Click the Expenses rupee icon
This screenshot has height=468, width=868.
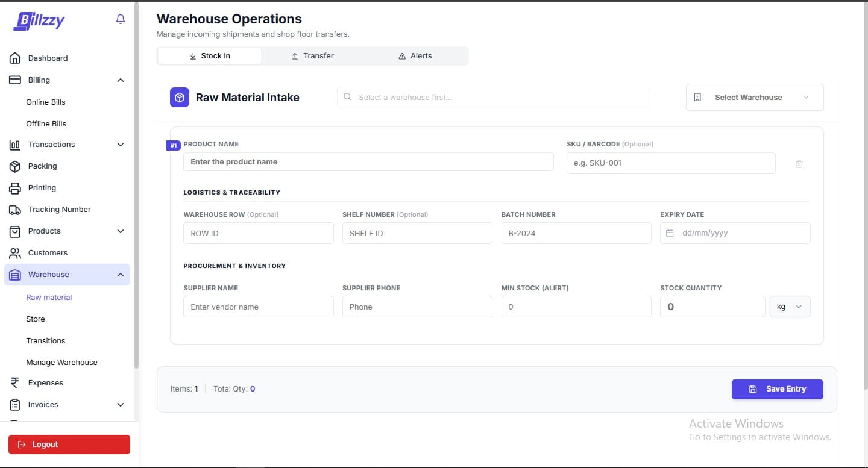pyautogui.click(x=15, y=383)
